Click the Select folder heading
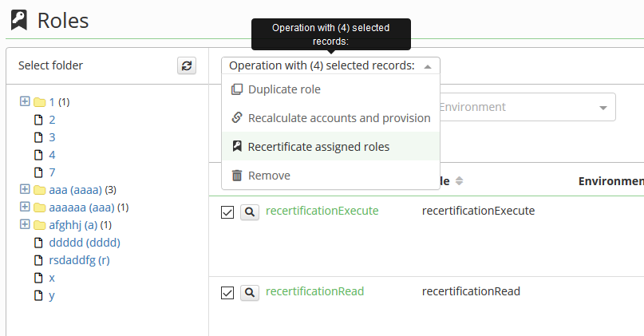The width and height of the screenshot is (644, 336). (50, 65)
